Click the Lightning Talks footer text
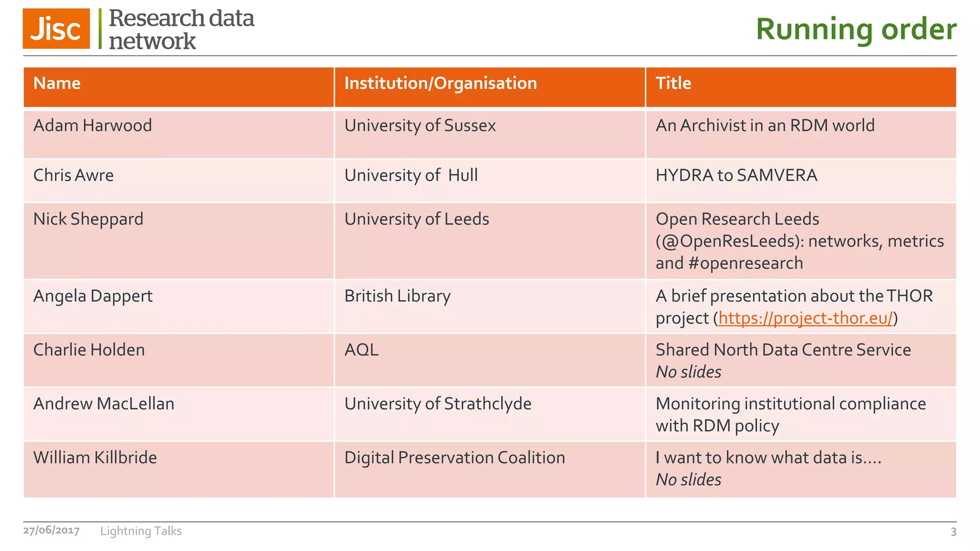This screenshot has width=980, height=551. point(141,531)
